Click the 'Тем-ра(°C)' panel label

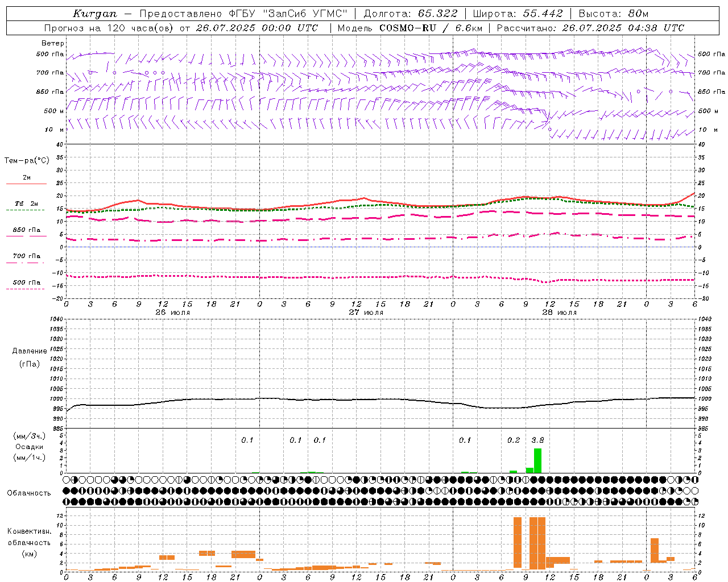[27, 161]
